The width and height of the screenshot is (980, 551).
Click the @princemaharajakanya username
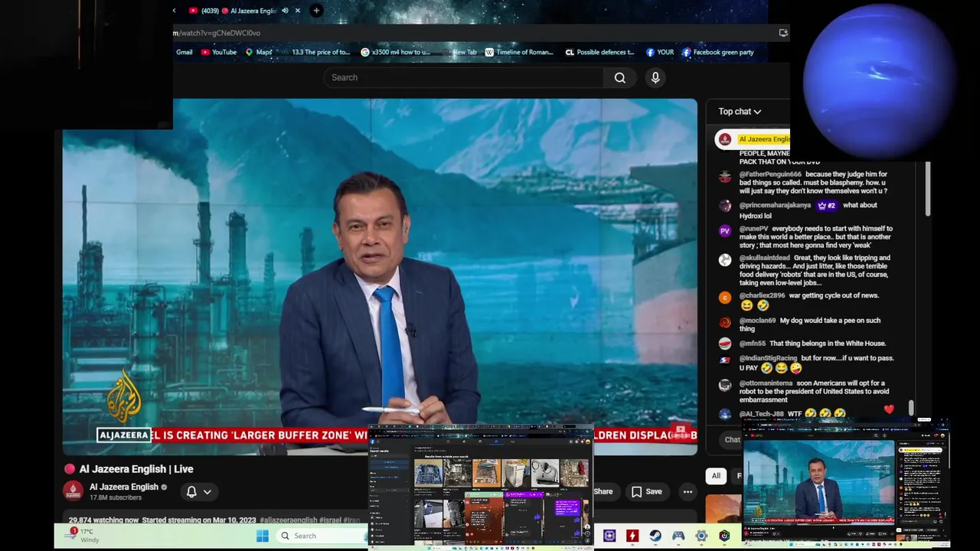coord(775,205)
